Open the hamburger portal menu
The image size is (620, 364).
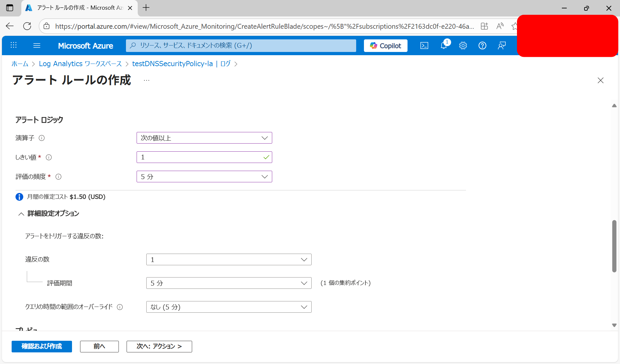[x=37, y=45]
